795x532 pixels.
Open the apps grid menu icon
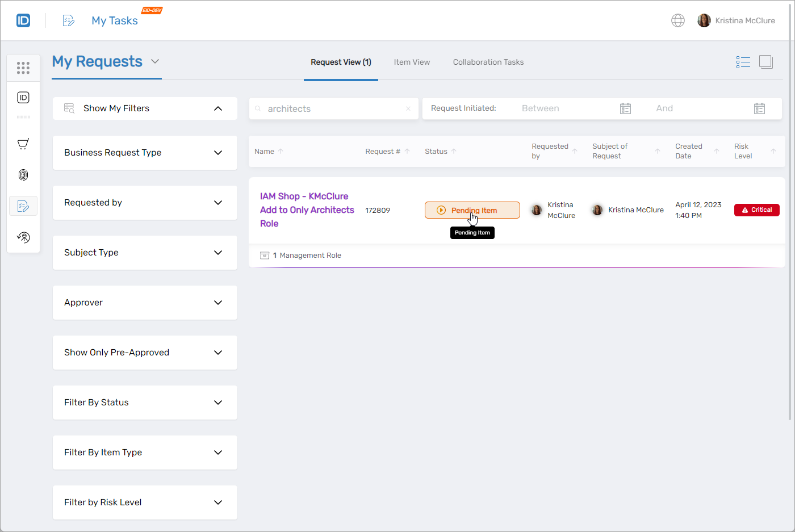[23, 68]
